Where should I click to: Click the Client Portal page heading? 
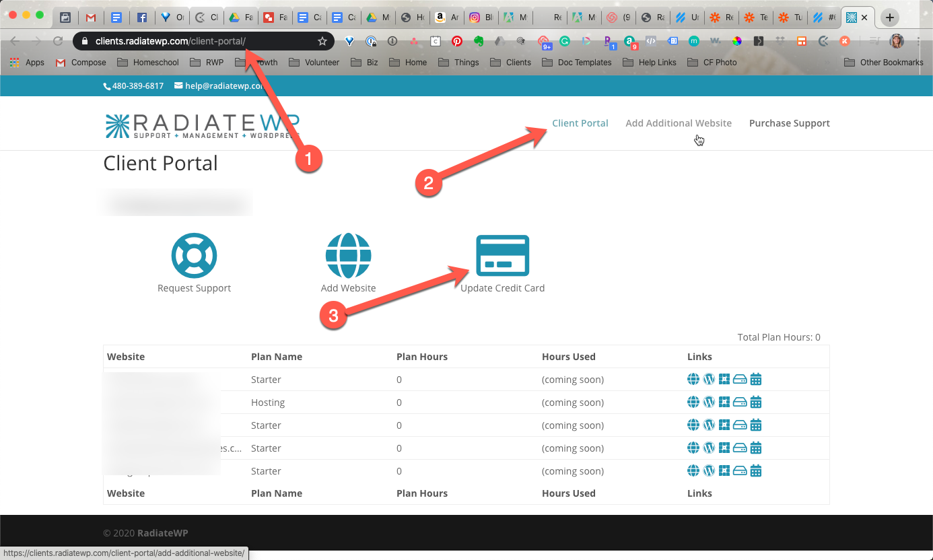(160, 163)
